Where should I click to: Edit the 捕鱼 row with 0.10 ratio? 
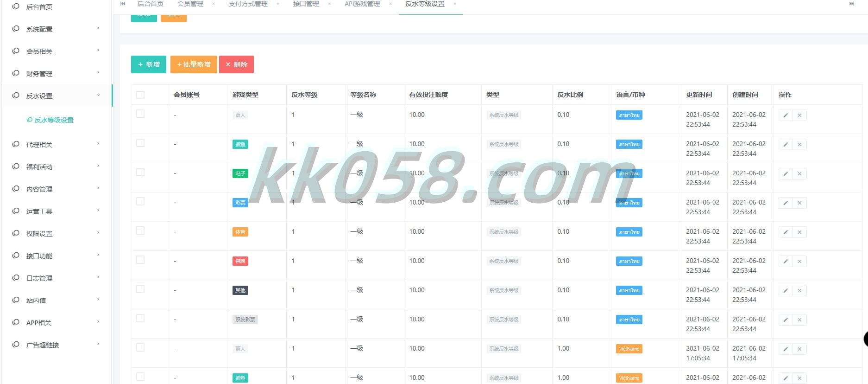coord(786,144)
